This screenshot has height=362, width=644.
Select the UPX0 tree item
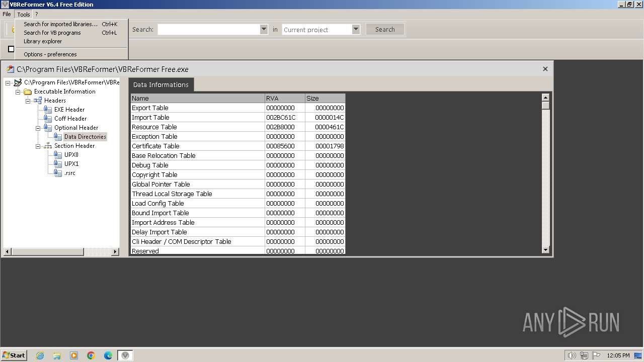(x=71, y=155)
